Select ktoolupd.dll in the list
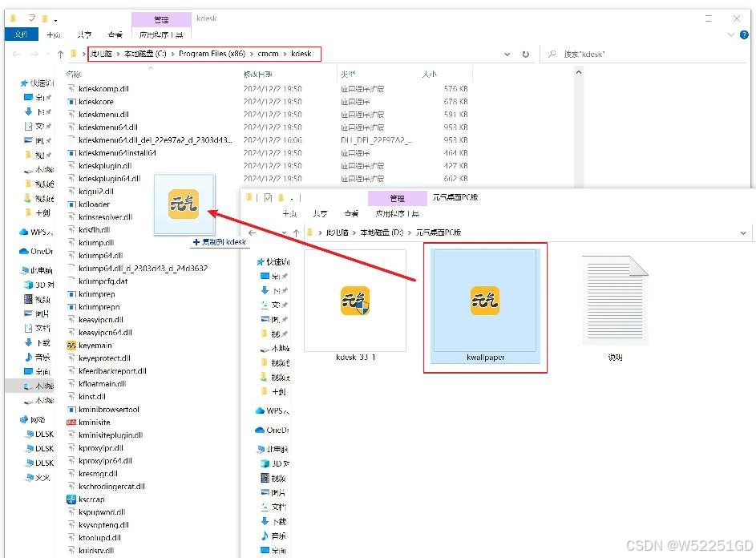The height and width of the screenshot is (558, 756). pyautogui.click(x=99, y=538)
